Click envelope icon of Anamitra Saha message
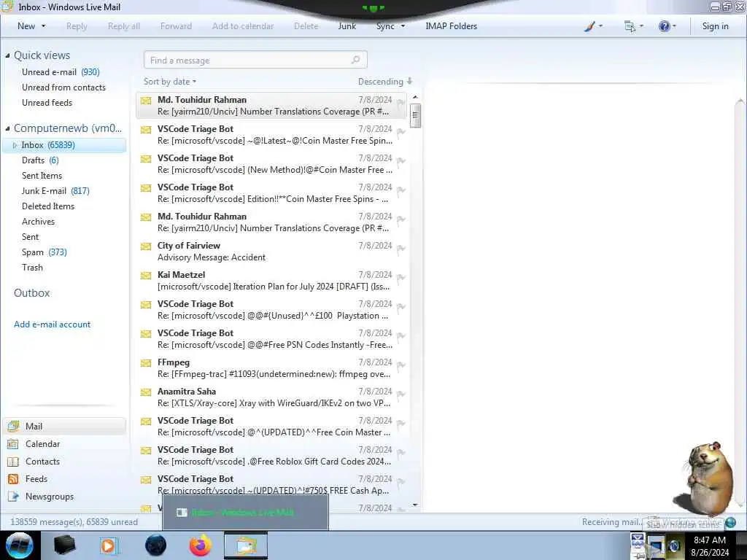 pyautogui.click(x=146, y=392)
